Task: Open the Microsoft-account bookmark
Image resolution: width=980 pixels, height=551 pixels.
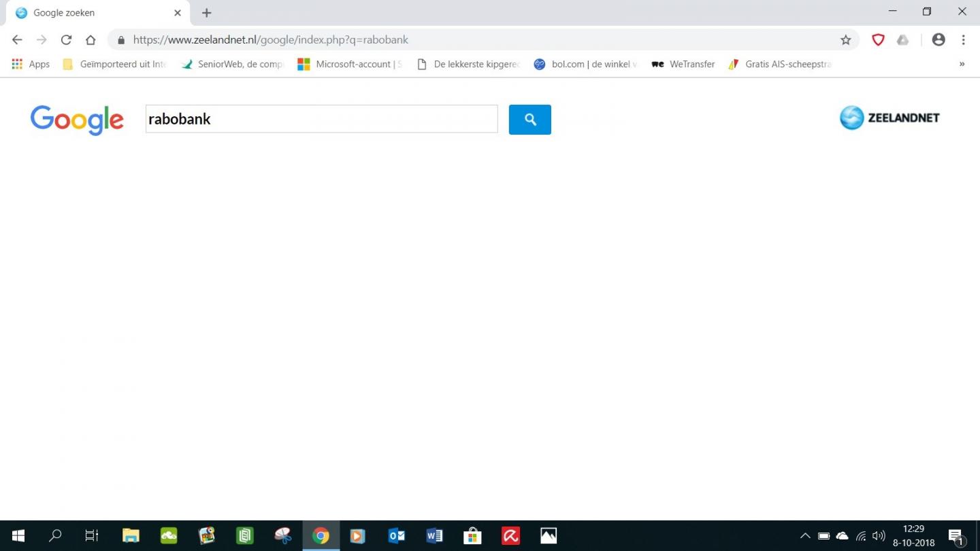Action: click(x=350, y=64)
